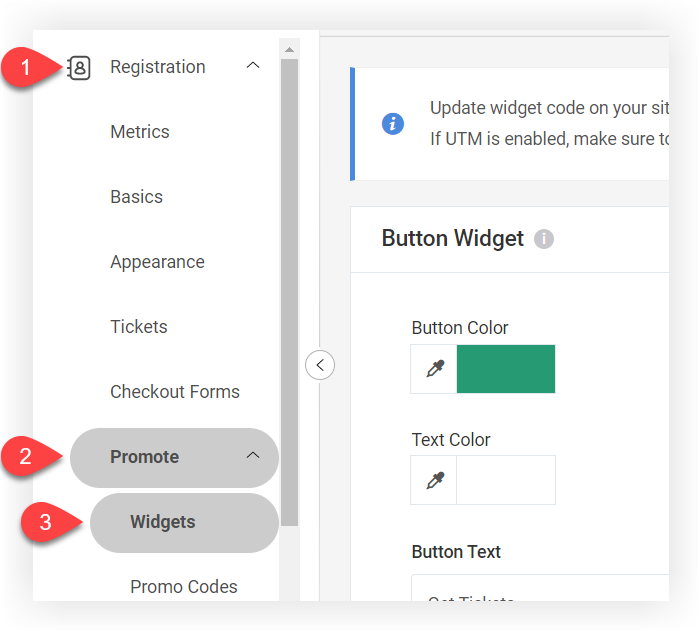The image size is (699, 631).
Task: Open the Metrics menu item
Action: click(140, 132)
